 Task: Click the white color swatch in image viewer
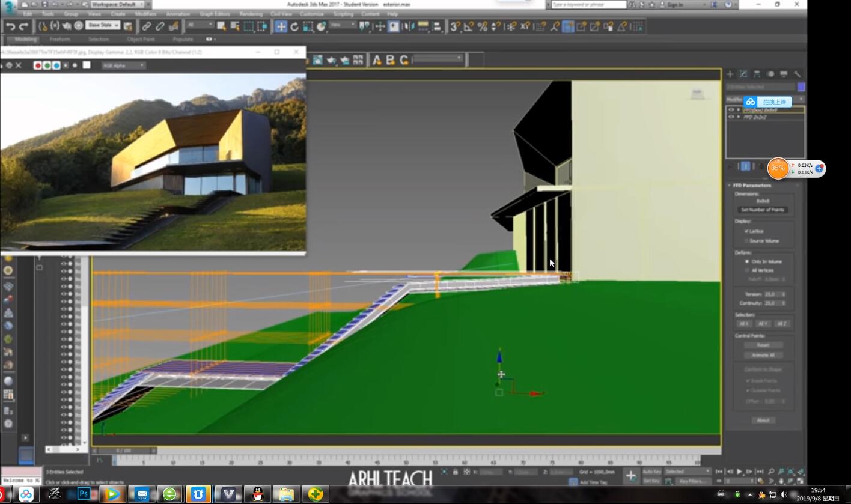(x=87, y=65)
